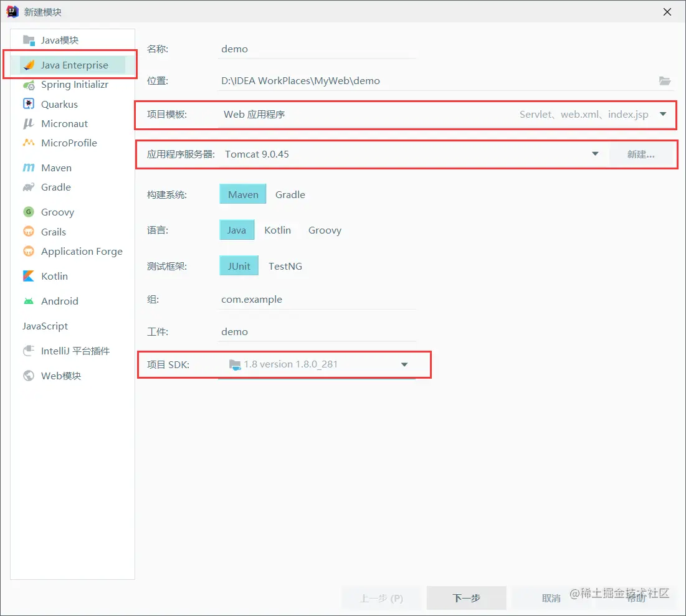The image size is (686, 616).
Task: Click the Grails icon
Action: pos(29,232)
